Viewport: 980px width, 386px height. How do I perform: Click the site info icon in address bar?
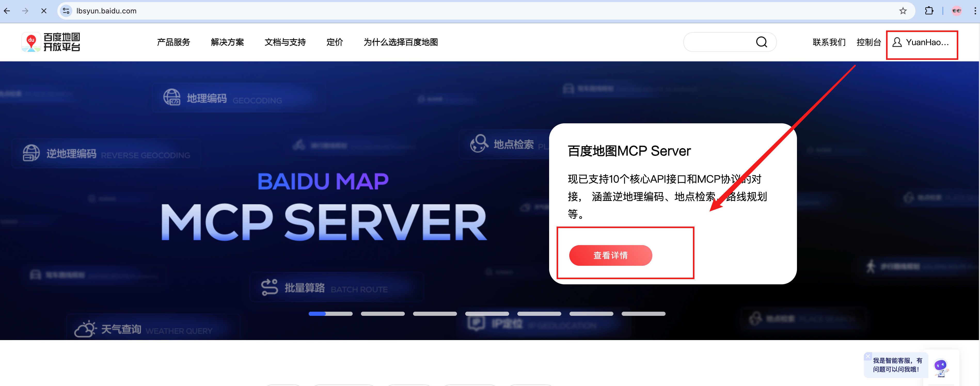click(66, 11)
